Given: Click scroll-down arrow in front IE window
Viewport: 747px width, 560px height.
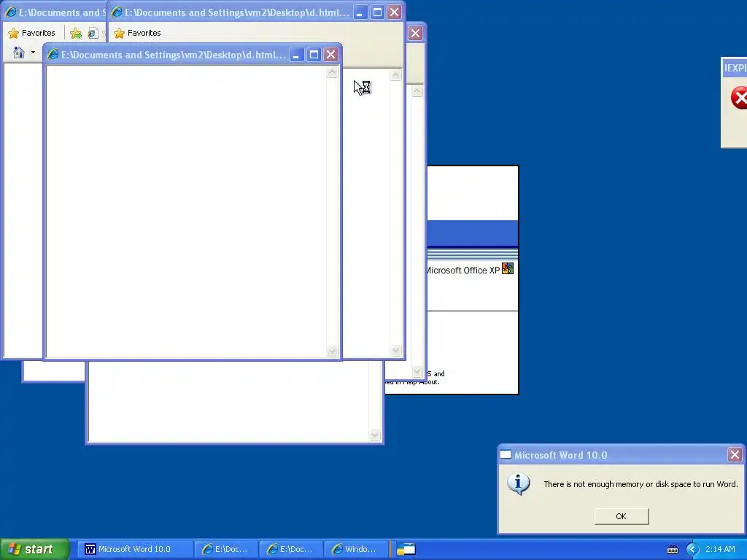Looking at the screenshot, I should coord(332,351).
